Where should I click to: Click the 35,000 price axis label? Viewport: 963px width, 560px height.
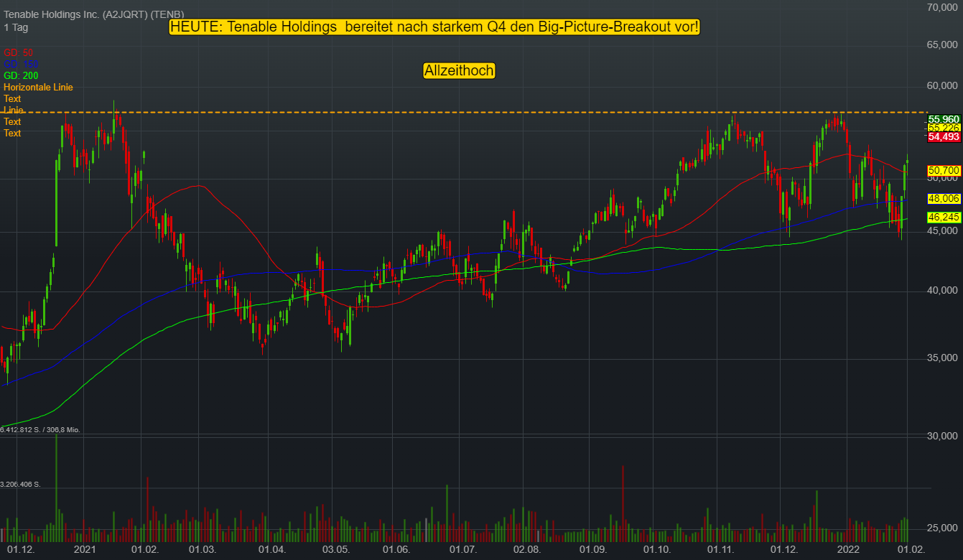[943, 358]
